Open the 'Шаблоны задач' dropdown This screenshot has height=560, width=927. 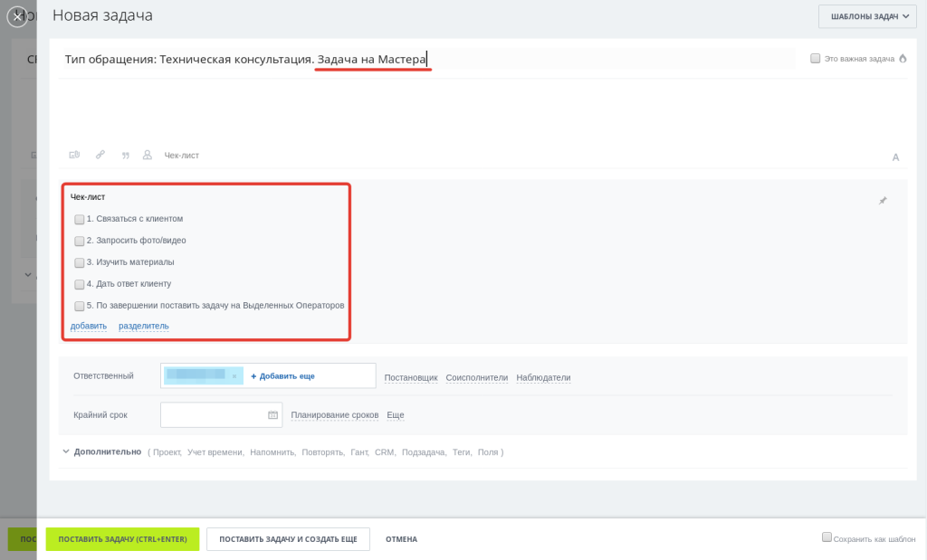867,16
